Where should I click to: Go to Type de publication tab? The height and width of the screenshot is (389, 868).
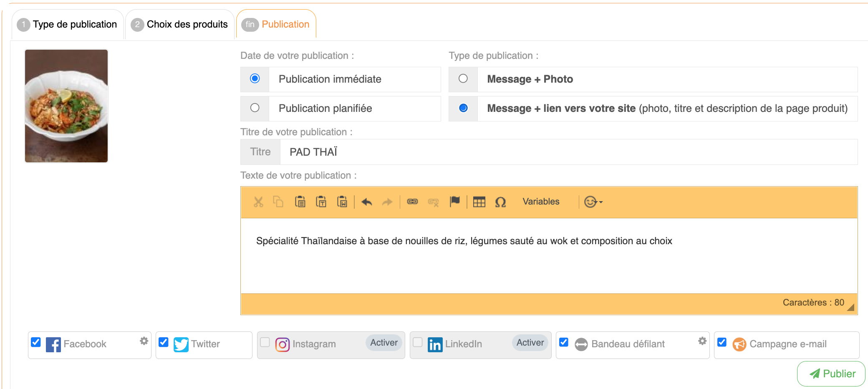coord(68,25)
